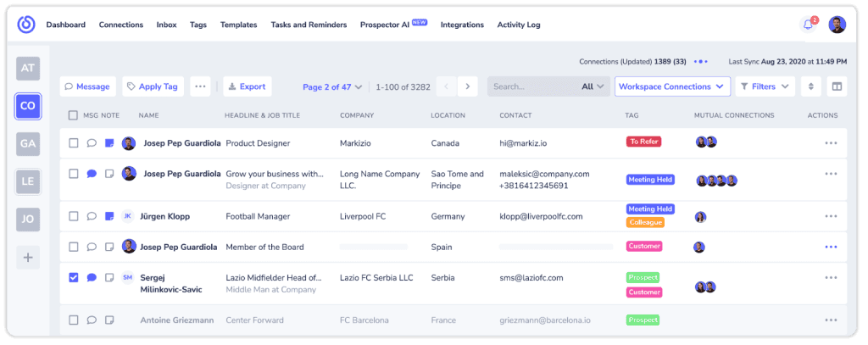Check the Antoine Griezmann row checkbox
The image size is (868, 345).
(x=74, y=320)
